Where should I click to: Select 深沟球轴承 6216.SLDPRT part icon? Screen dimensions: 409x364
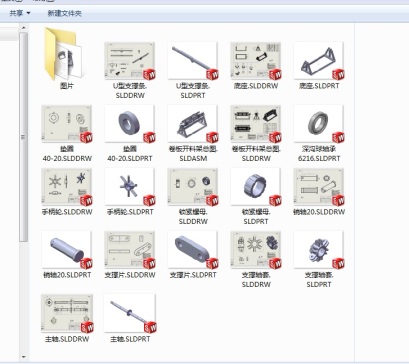(x=319, y=124)
